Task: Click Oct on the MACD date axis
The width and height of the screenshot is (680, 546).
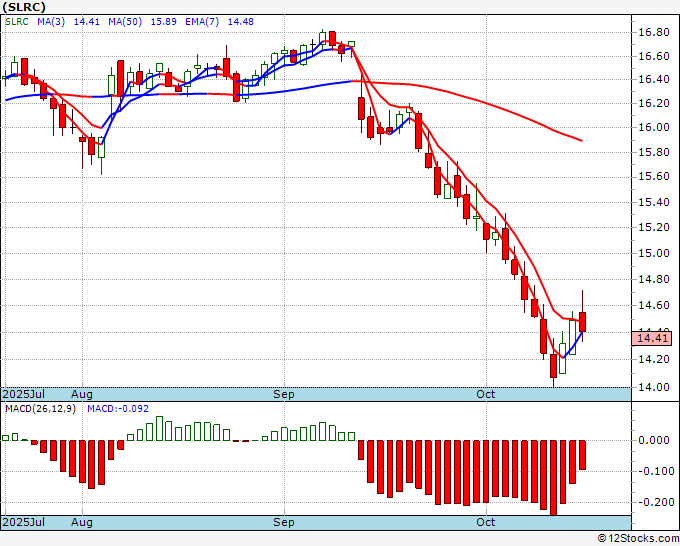Action: [486, 522]
